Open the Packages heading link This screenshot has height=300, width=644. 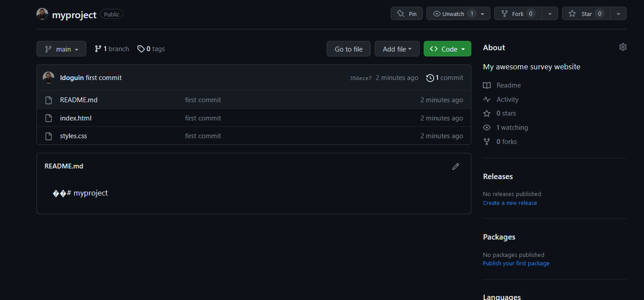(499, 237)
